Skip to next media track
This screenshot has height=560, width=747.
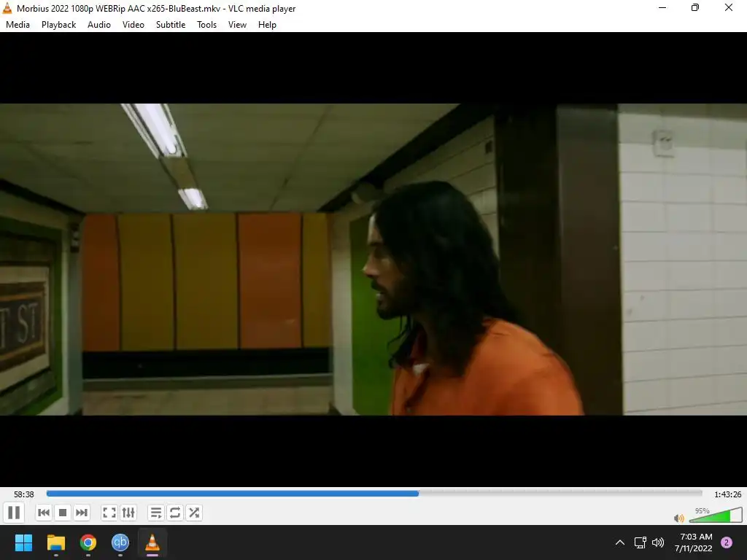(82, 513)
